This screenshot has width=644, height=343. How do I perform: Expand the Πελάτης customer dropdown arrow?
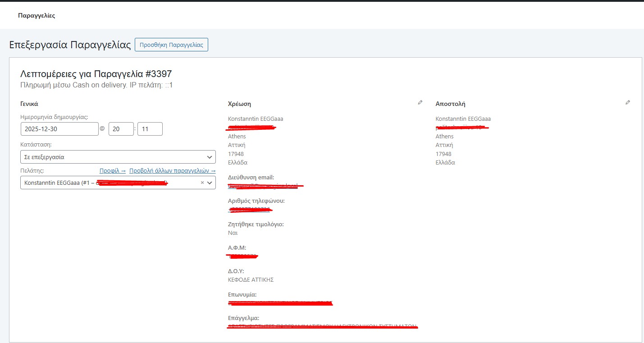coord(210,183)
